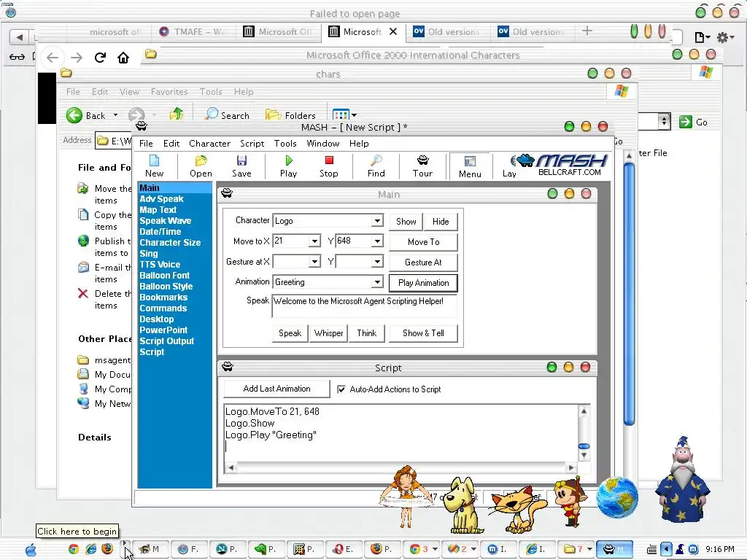This screenshot has height=560, width=747.
Task: Start the Tour from the MASH toolbar
Action: pyautogui.click(x=422, y=166)
